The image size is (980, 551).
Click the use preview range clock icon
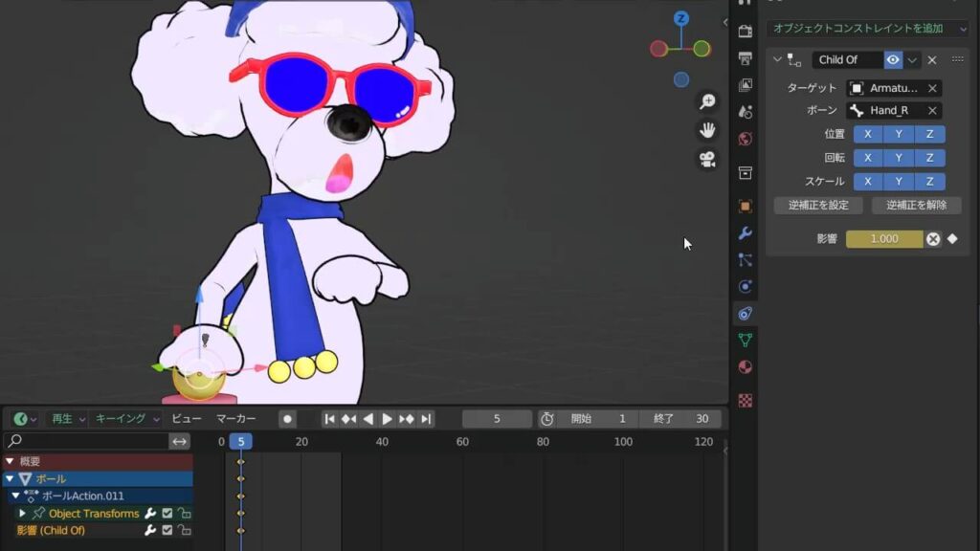click(x=546, y=419)
